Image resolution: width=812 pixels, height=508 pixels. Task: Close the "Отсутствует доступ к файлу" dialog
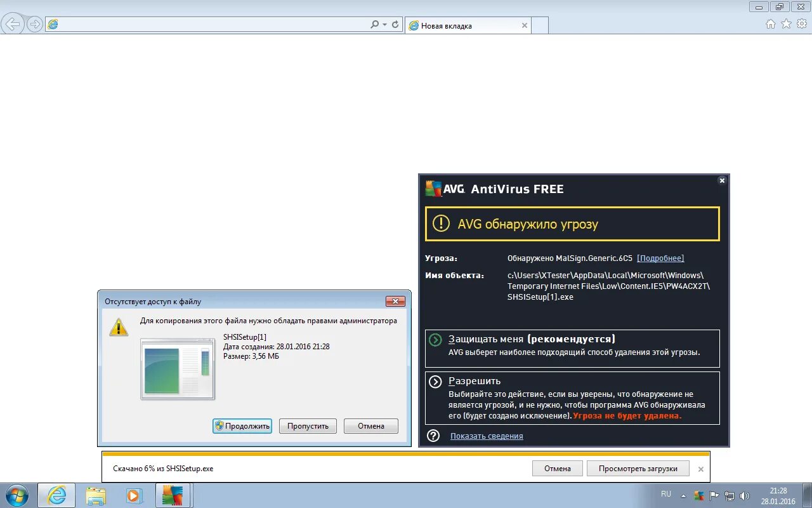click(395, 301)
